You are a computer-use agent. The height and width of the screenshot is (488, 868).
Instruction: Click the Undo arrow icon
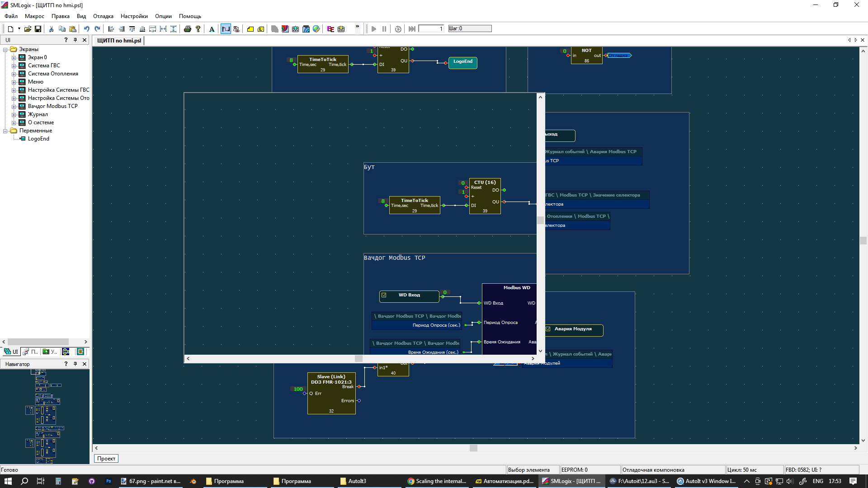86,29
